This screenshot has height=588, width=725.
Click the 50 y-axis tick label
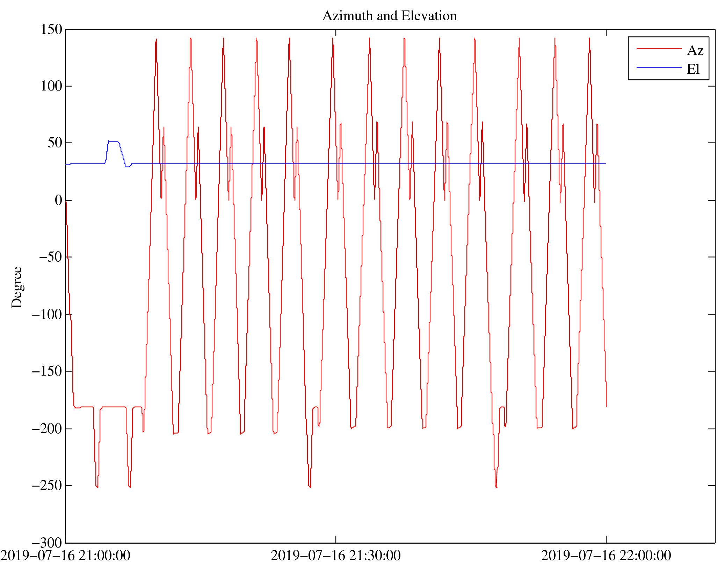click(x=55, y=143)
